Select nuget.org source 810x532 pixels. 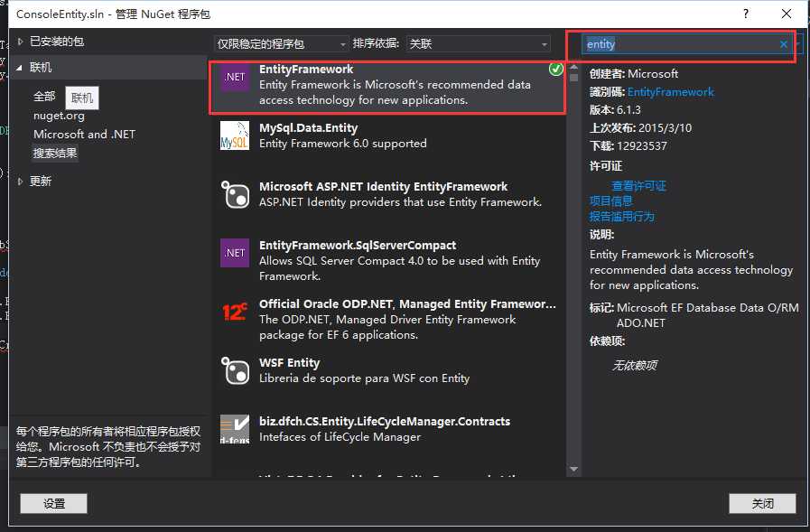click(x=59, y=116)
